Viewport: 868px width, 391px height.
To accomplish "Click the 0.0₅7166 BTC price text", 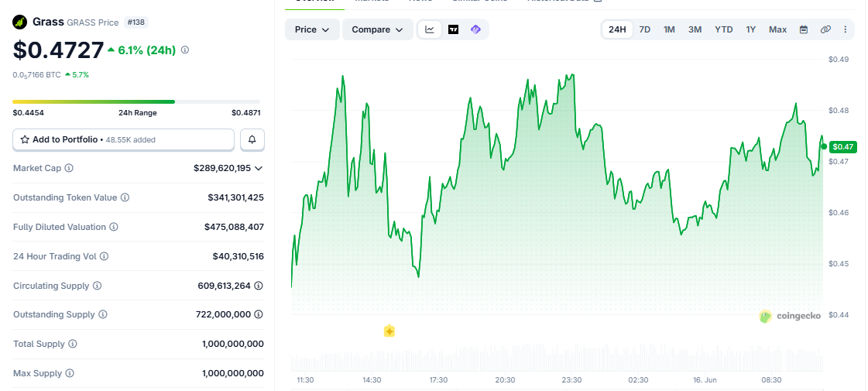I will tap(36, 74).
